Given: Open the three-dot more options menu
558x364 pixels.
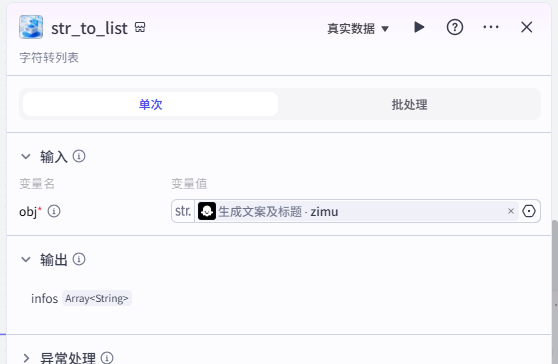Looking at the screenshot, I should coord(491,27).
